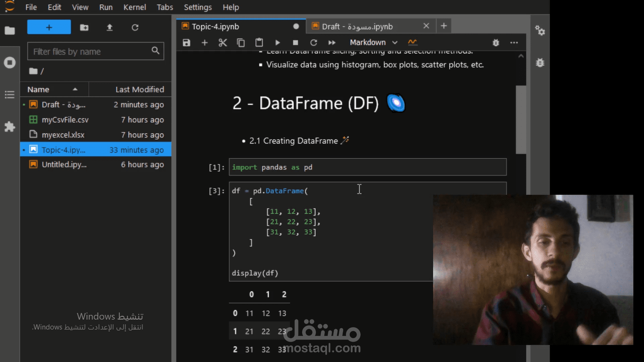Image resolution: width=644 pixels, height=362 pixels.
Task: Click output value 31 in table
Action: tap(249, 350)
